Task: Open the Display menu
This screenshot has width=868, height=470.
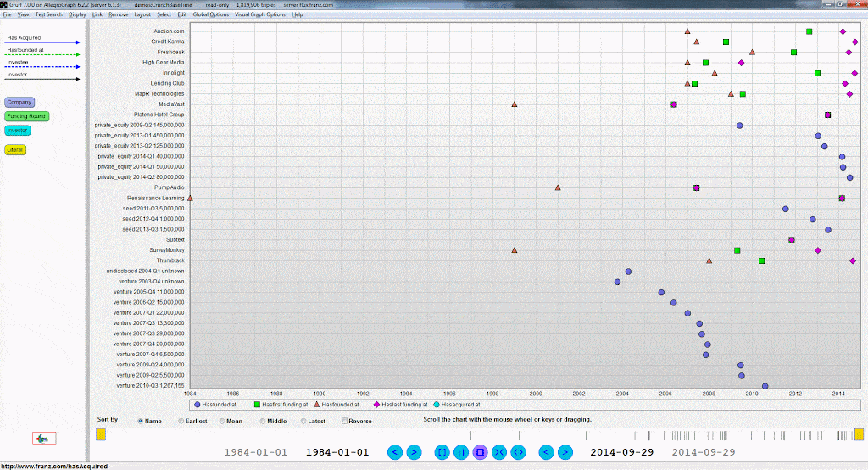Action: pyautogui.click(x=77, y=14)
